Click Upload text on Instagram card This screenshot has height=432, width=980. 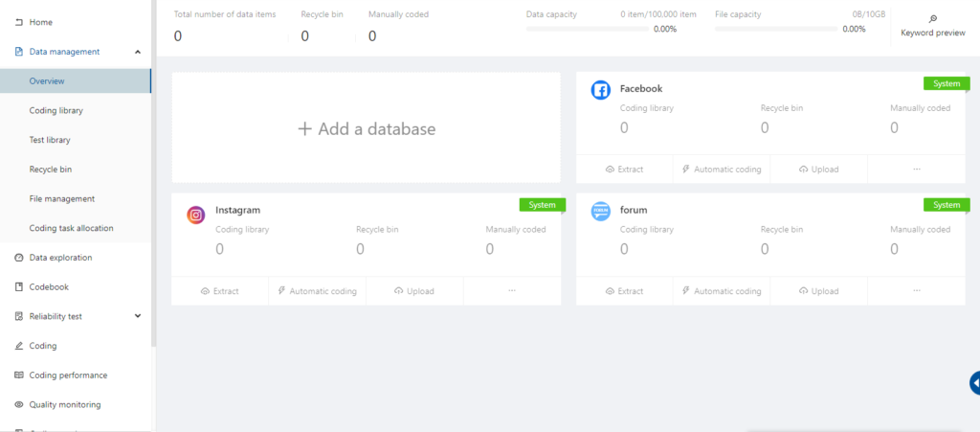[x=421, y=291]
